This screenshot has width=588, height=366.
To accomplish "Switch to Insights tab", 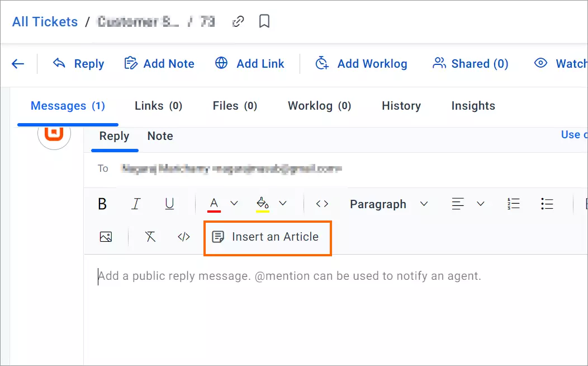I will click(473, 106).
